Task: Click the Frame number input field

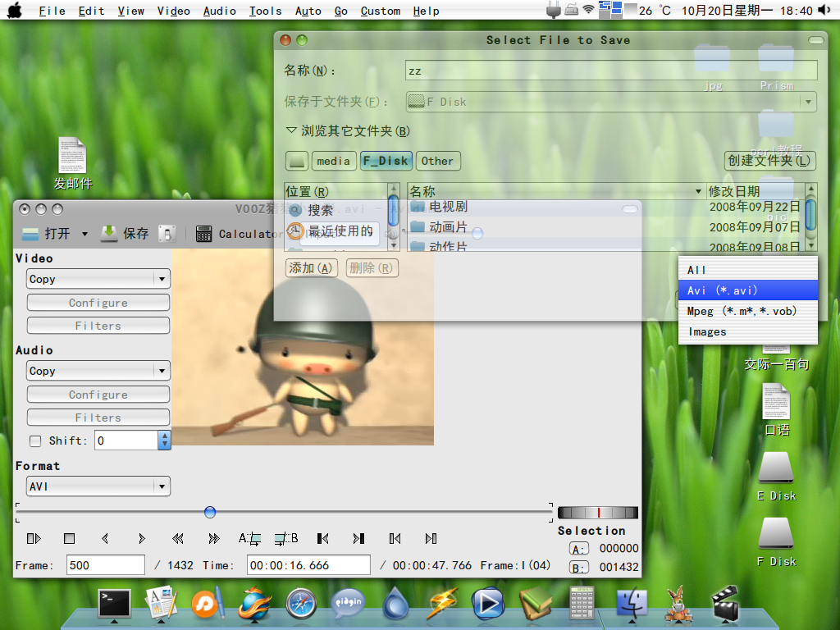Action: (106, 565)
